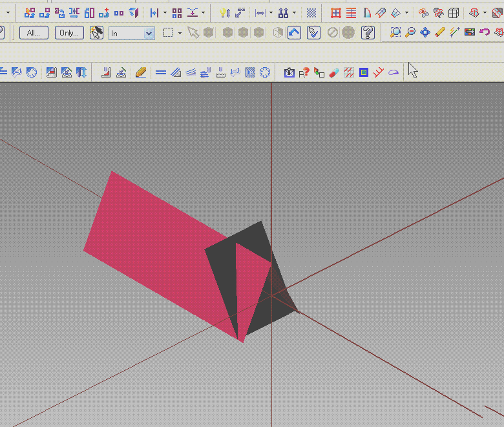
Task: Click the multicolor arrows display icon
Action: coord(470,32)
